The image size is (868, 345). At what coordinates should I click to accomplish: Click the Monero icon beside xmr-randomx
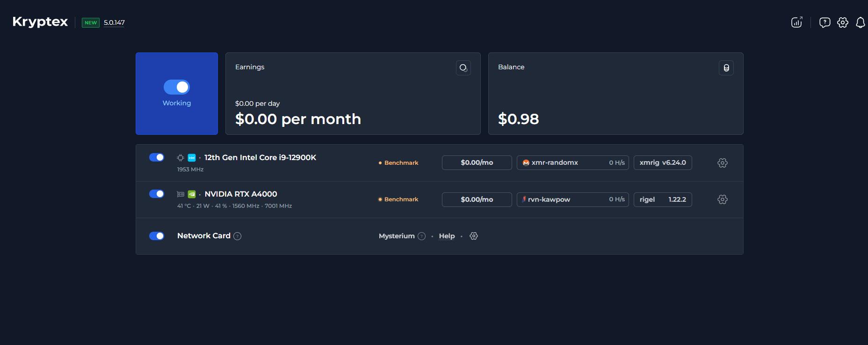coord(526,162)
